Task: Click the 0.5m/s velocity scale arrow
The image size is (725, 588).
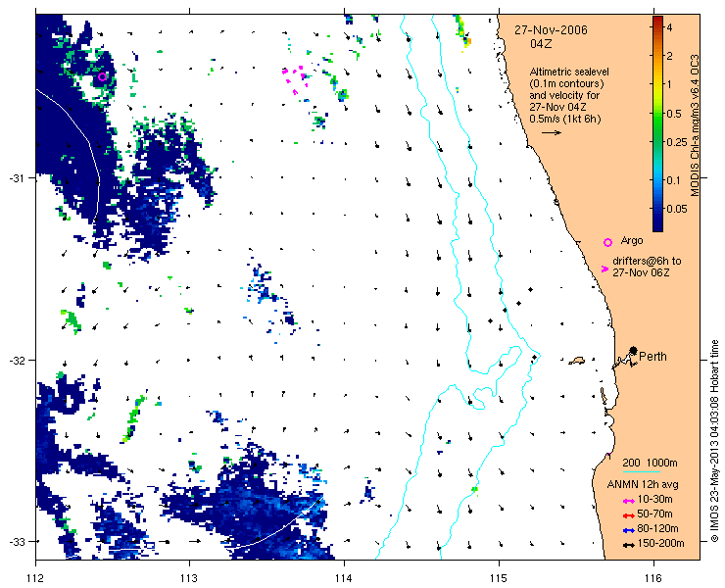Action: (552, 132)
